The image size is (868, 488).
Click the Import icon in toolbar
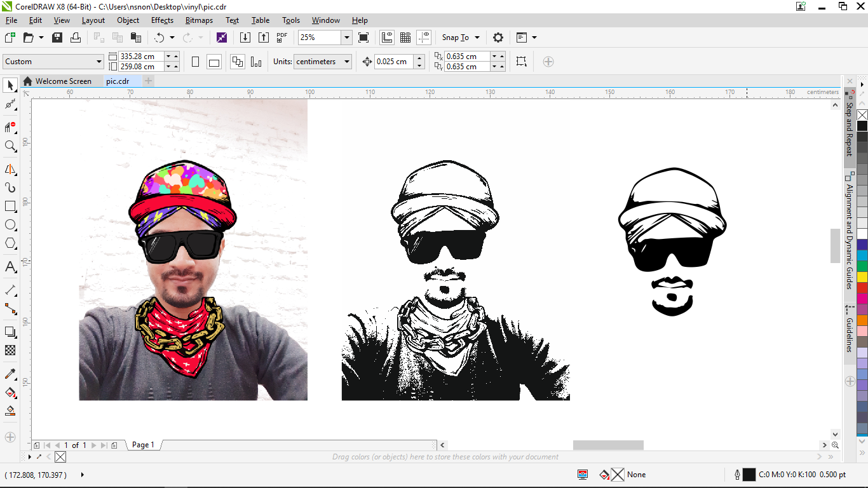[x=245, y=37]
